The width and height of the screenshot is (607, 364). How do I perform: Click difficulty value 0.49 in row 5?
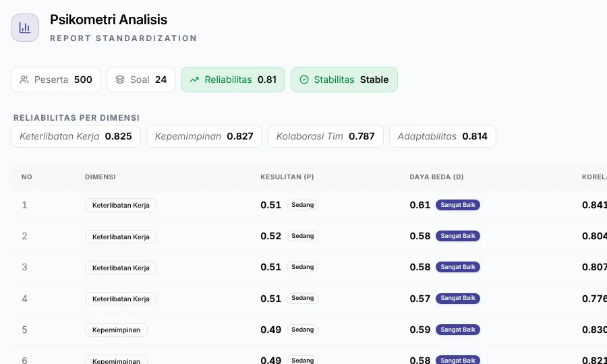(271, 330)
